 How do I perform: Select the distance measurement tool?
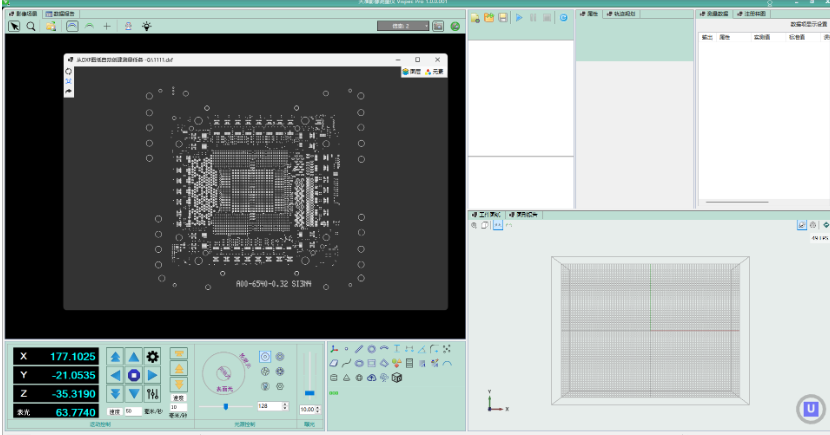(x=409, y=349)
